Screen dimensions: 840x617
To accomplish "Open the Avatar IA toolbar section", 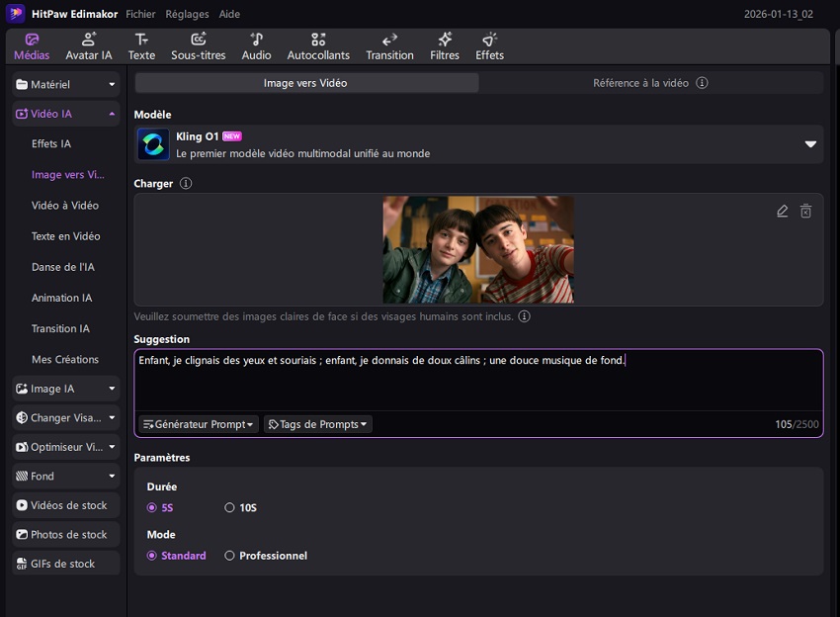I will (88, 45).
